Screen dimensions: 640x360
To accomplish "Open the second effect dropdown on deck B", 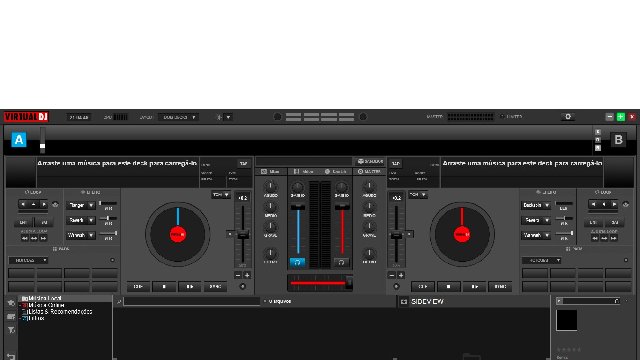I will tap(536, 220).
